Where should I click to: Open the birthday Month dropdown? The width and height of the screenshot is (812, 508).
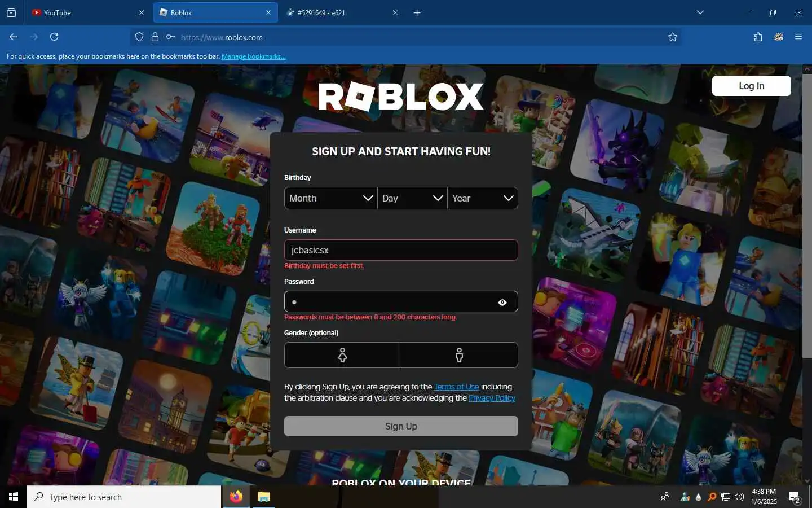331,198
